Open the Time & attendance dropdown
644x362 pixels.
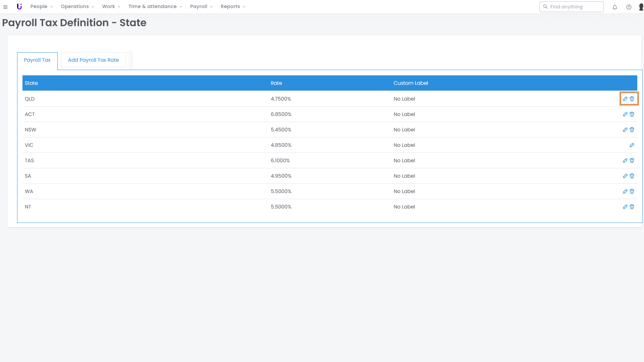pos(155,7)
